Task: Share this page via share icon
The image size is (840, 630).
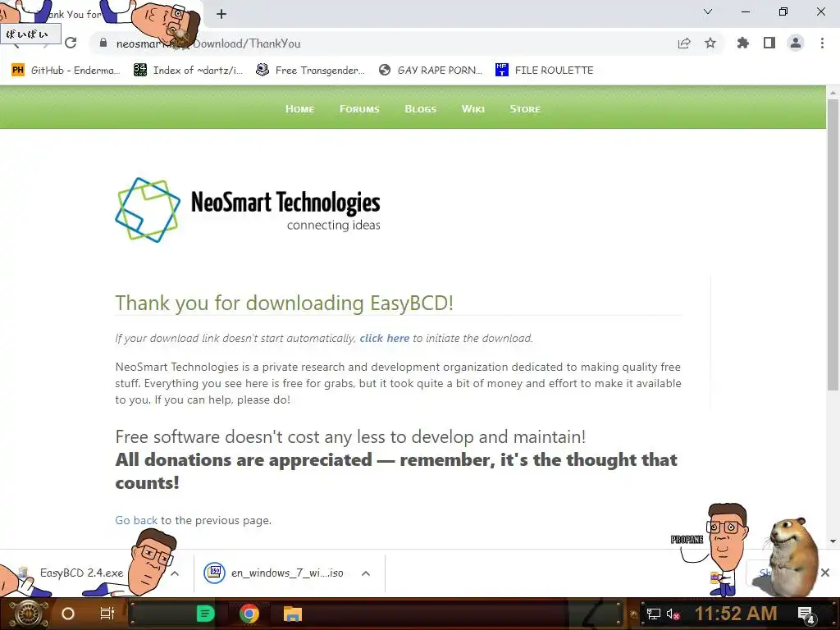Action: [684, 43]
